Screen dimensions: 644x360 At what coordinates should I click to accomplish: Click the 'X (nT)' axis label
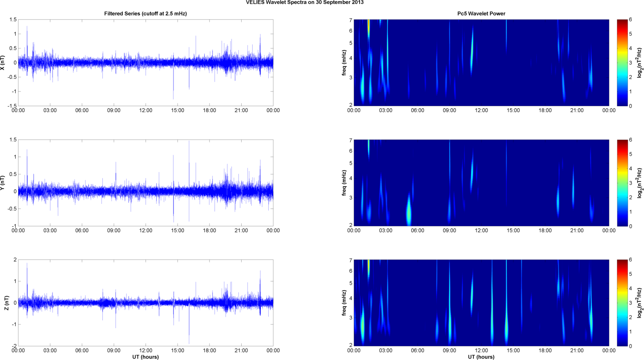click(x=3, y=63)
